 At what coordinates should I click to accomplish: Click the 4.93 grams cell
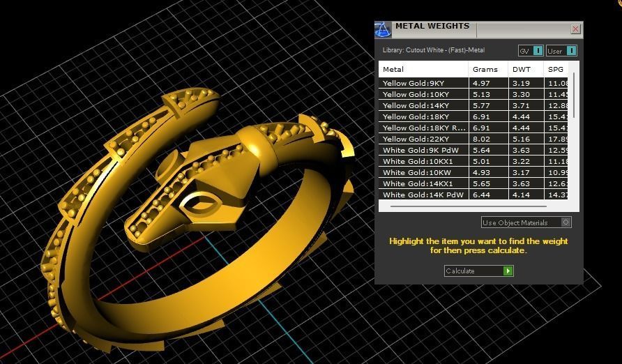488,172
